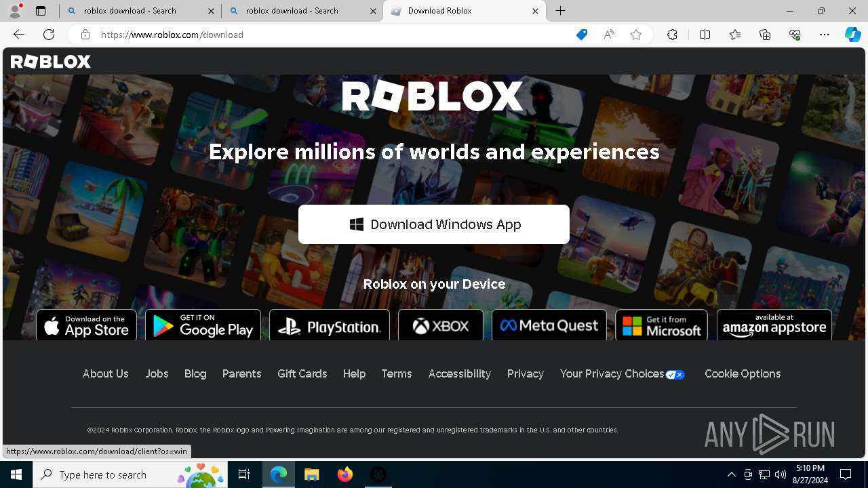Viewport: 868px width, 488px height.
Task: Open the Collections panel
Action: (765, 35)
